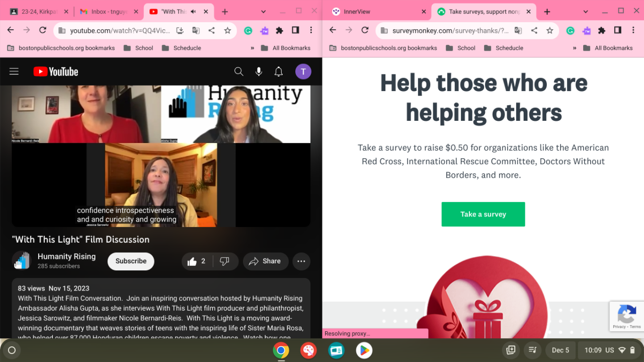
Task: Toggle side panel in SurveyMonkey window
Action: pyautogui.click(x=617, y=31)
